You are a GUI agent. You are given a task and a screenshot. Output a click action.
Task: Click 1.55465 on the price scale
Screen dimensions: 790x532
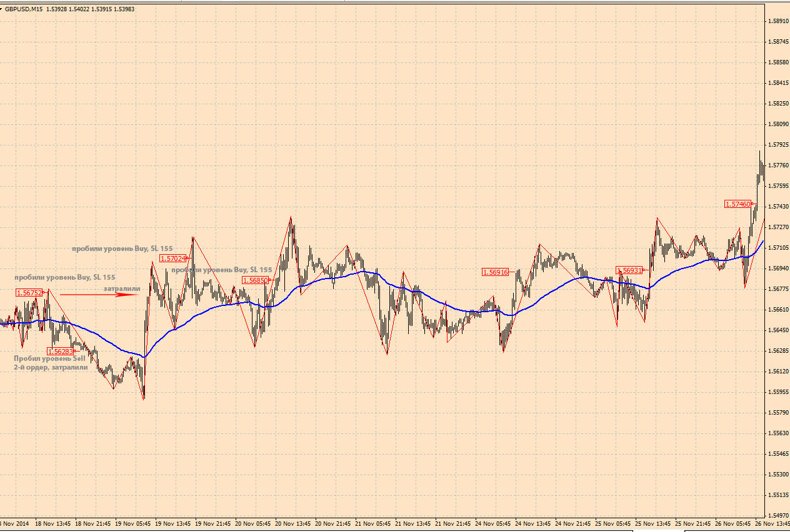pos(777,453)
